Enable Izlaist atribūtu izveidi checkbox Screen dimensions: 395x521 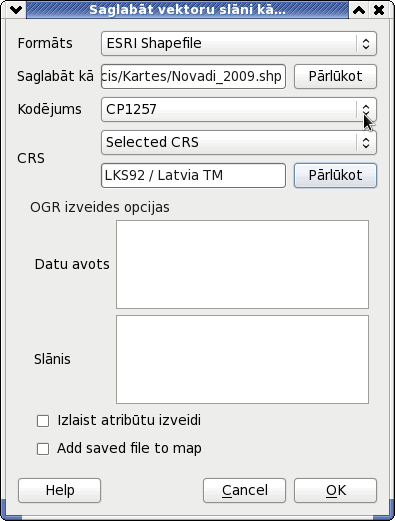tap(43, 421)
